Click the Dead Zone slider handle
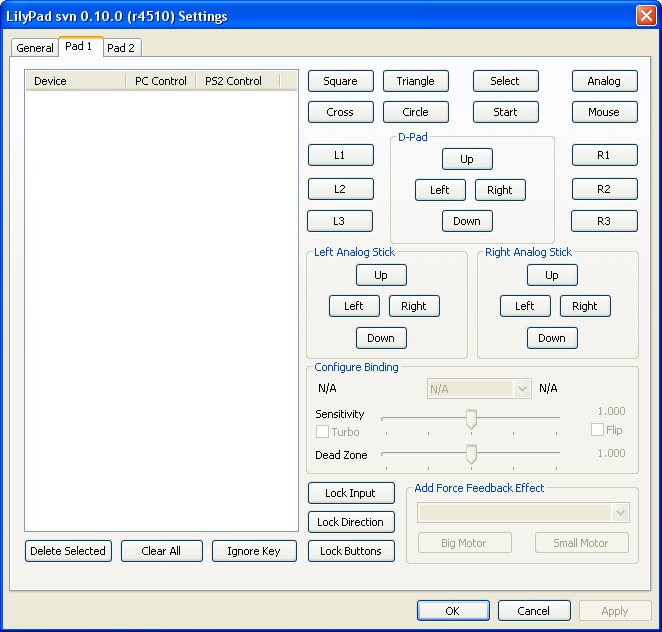The image size is (662, 632). pyautogui.click(x=471, y=454)
